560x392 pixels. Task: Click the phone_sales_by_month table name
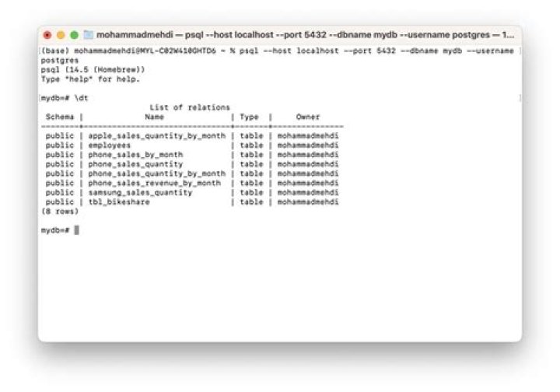135,155
